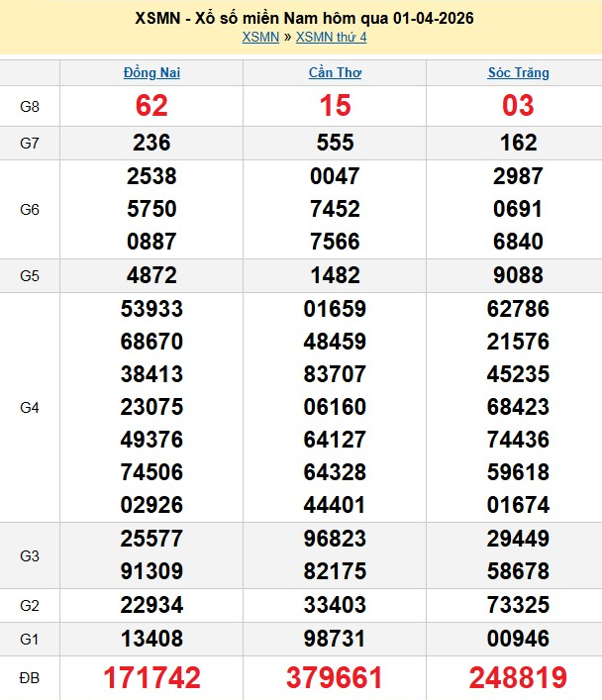Open the Sóc Trăng province link

click(x=518, y=72)
